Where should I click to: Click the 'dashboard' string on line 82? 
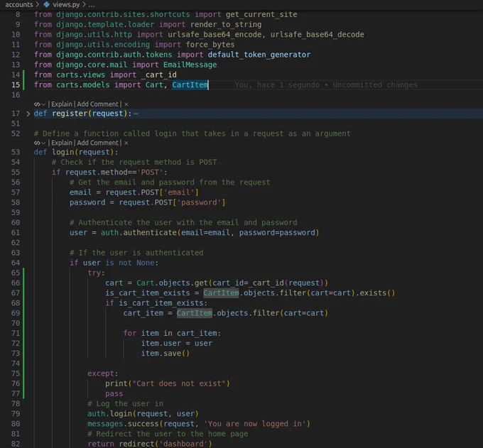pyautogui.click(x=183, y=444)
